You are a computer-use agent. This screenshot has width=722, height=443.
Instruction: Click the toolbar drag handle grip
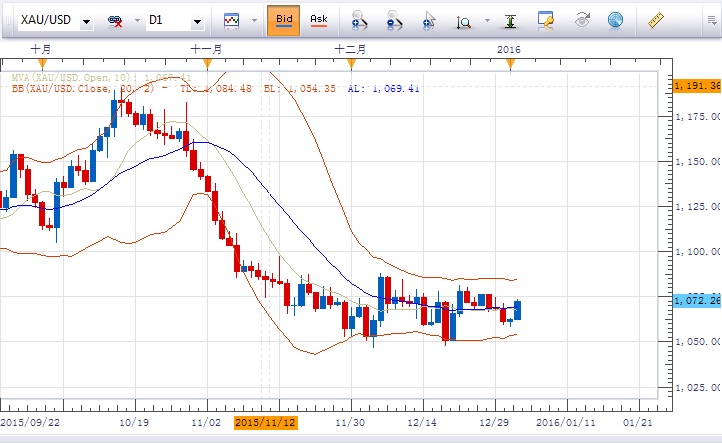pos(7,20)
